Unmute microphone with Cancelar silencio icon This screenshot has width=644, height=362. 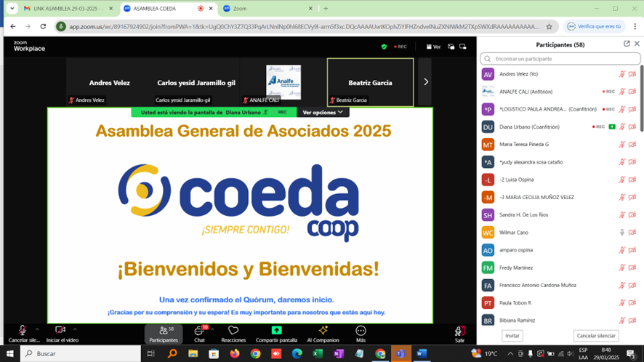coord(23,331)
